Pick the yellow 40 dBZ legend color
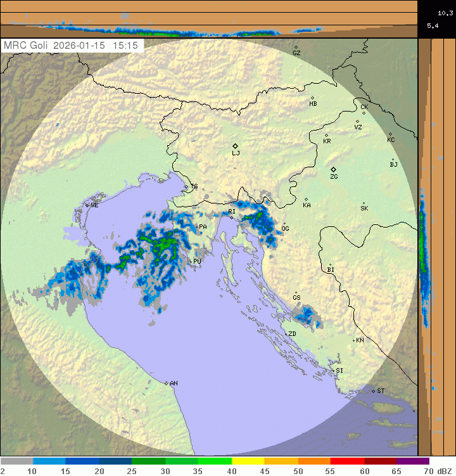Screen dimensions: 456x476 click(x=248, y=461)
